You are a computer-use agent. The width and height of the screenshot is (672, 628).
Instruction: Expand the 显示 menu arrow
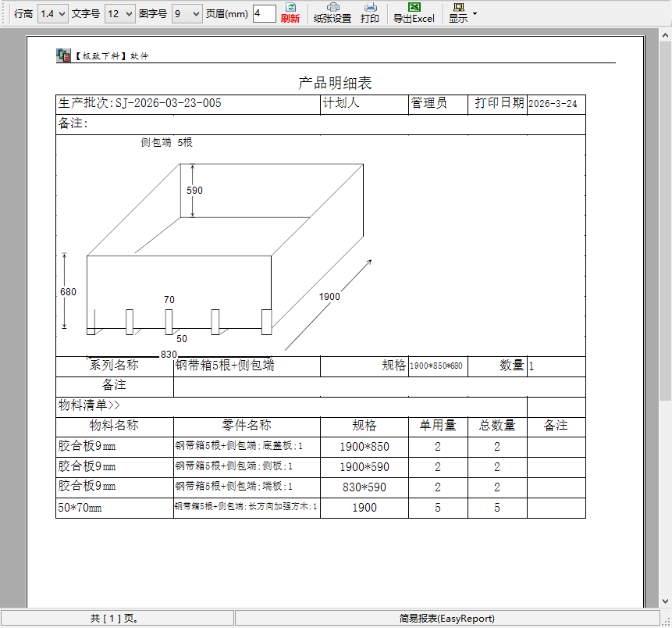point(475,14)
